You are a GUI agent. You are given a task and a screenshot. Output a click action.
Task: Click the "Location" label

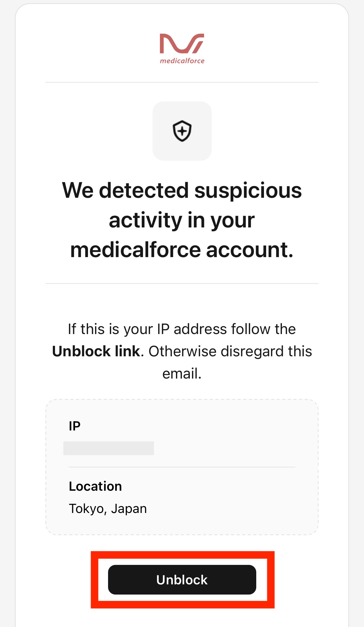pyautogui.click(x=95, y=486)
